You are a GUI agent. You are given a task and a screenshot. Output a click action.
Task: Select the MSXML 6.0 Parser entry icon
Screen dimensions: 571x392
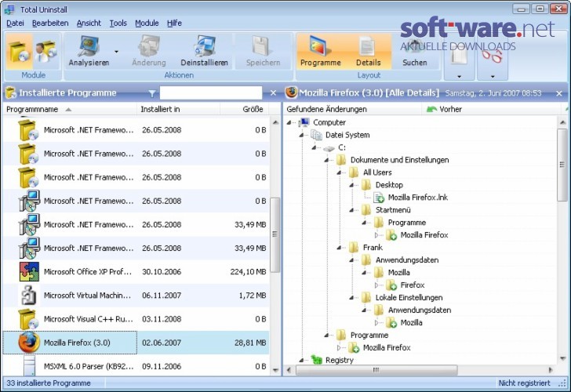pos(29,366)
